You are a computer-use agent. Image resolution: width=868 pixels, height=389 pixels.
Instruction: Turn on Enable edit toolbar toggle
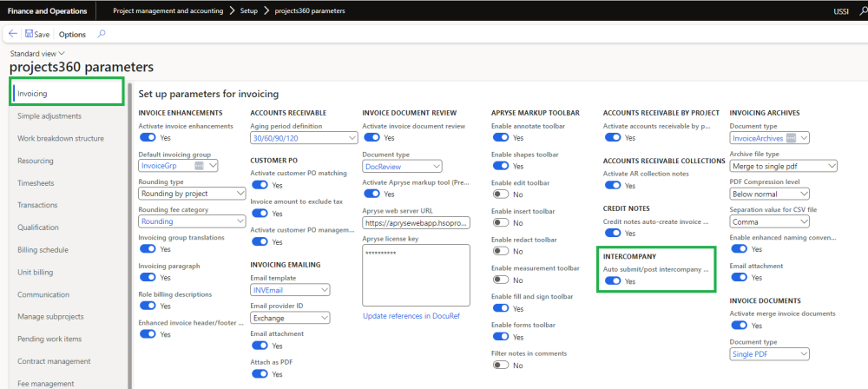click(x=501, y=194)
